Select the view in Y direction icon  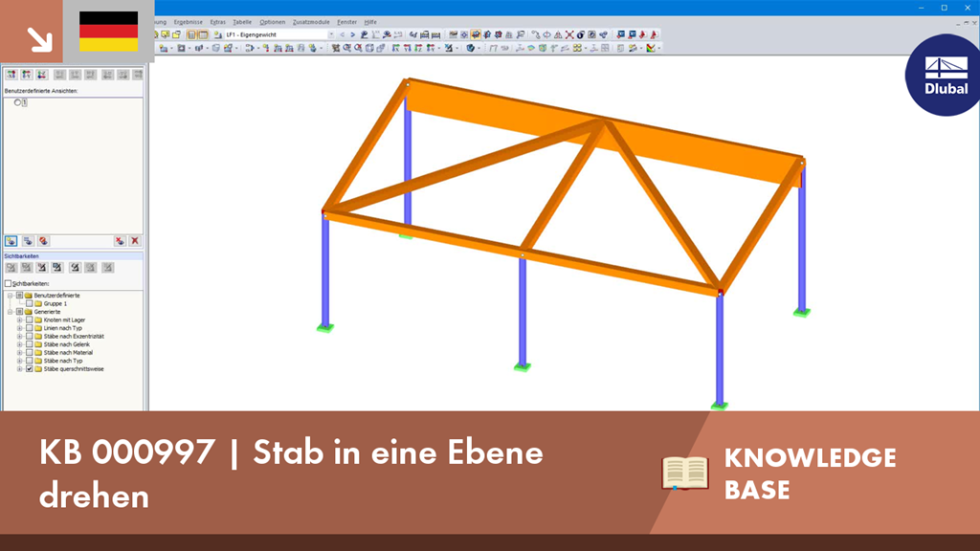pyautogui.click(x=26, y=75)
